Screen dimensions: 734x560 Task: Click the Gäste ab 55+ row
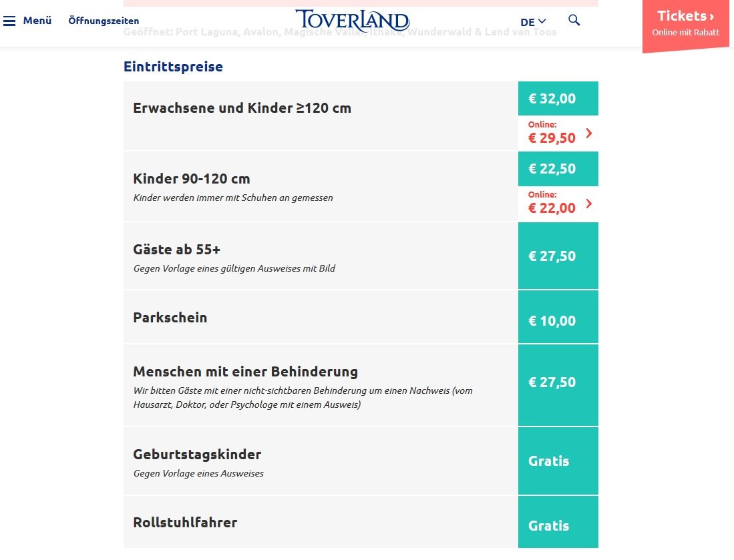click(x=321, y=256)
